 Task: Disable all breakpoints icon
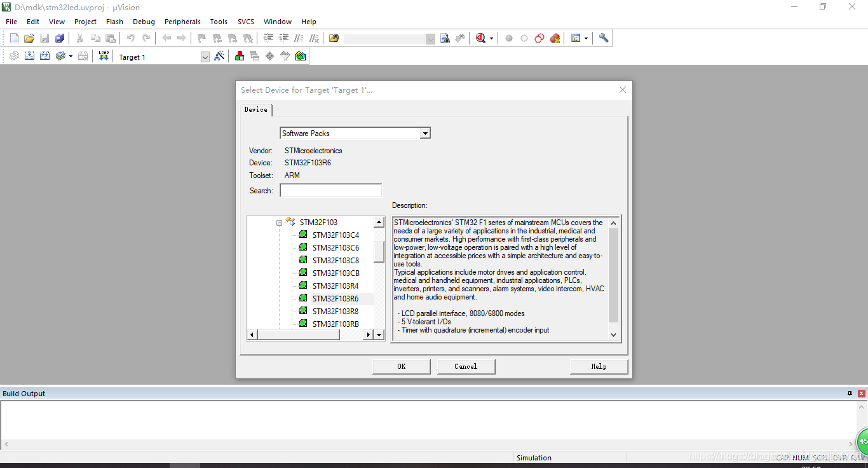coord(539,38)
